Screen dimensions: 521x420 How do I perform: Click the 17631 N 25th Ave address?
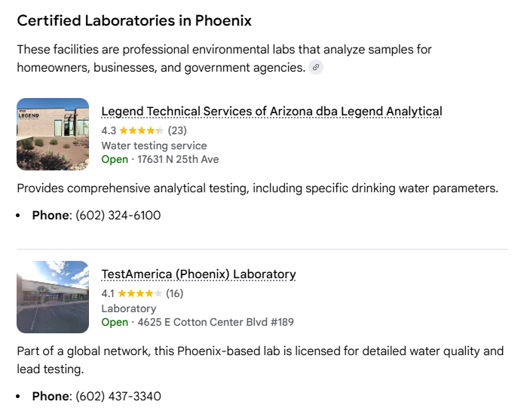[178, 159]
